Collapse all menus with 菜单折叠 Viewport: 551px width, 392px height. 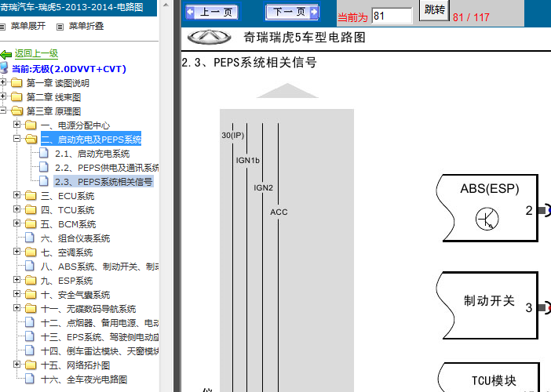tap(86, 27)
